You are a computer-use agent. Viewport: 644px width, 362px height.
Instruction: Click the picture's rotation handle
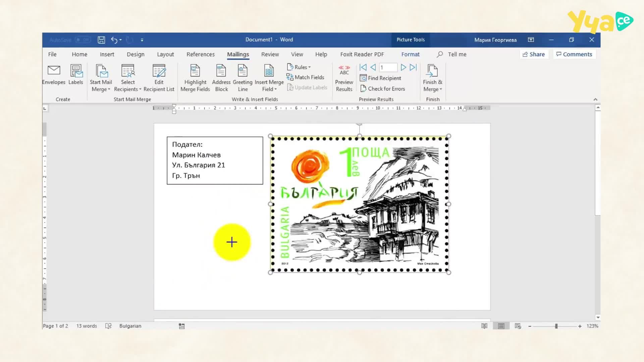coord(359,124)
